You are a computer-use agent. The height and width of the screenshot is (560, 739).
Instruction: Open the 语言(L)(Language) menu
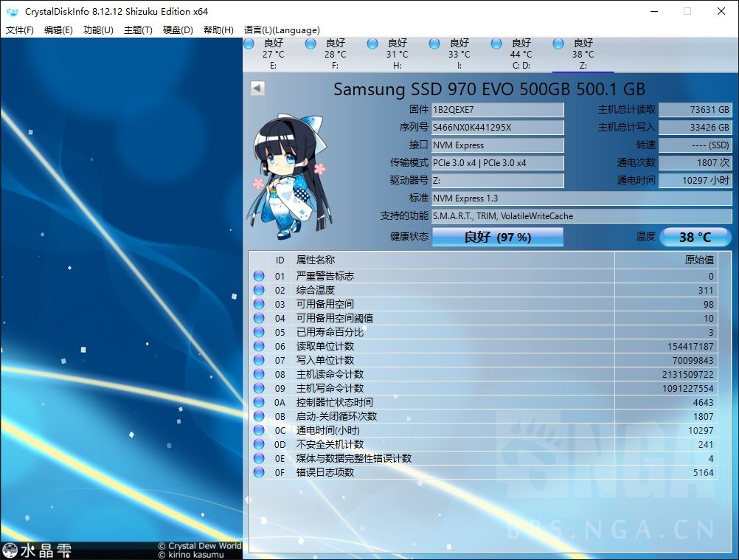click(x=281, y=30)
